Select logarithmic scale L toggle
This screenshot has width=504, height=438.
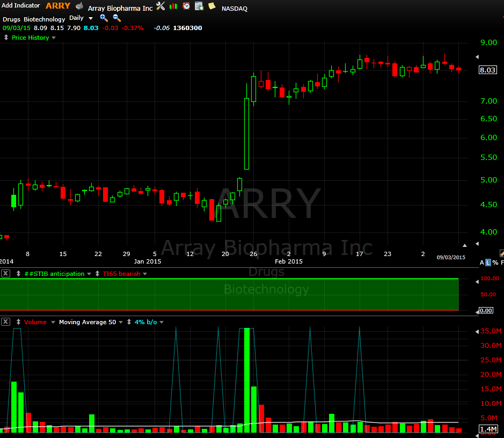click(x=488, y=262)
